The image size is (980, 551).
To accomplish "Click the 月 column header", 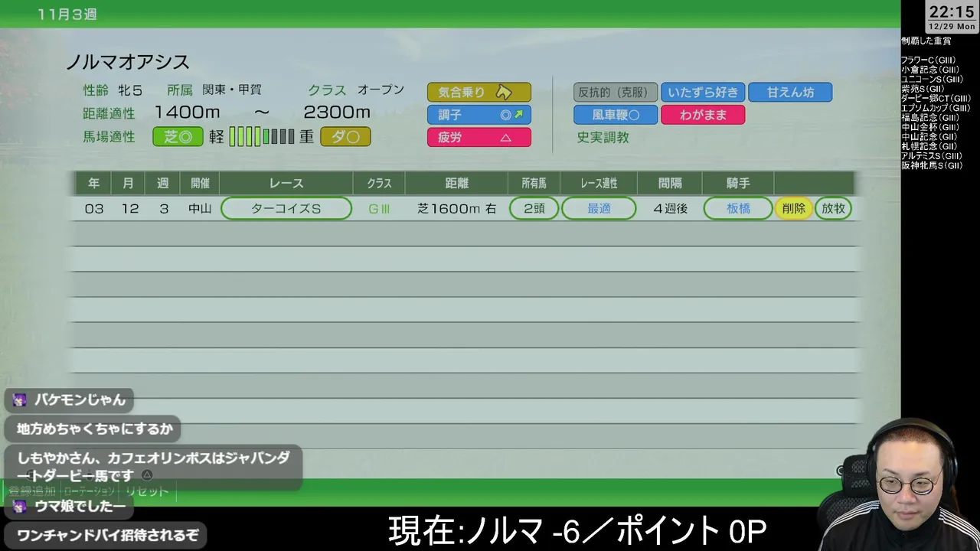I will pyautogui.click(x=128, y=184).
